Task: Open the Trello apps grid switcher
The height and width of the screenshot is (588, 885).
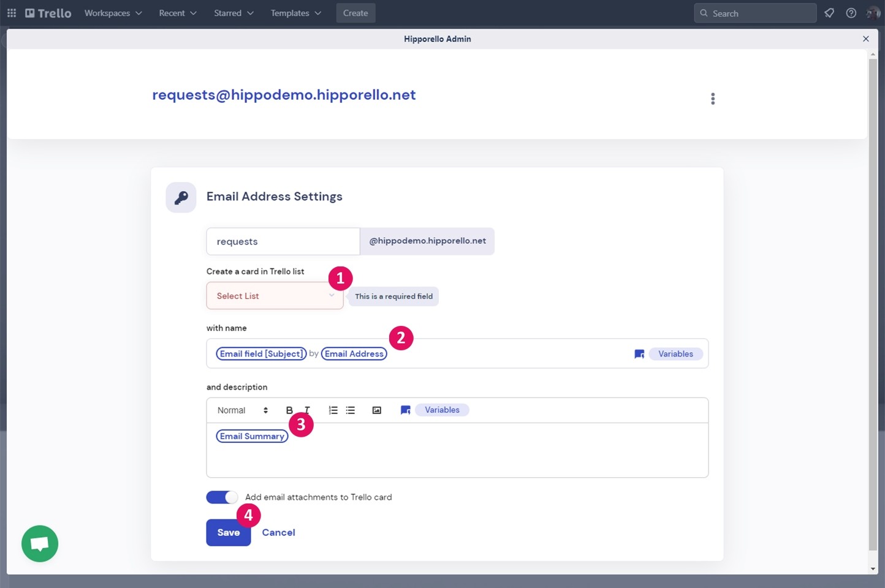Action: [x=12, y=13]
